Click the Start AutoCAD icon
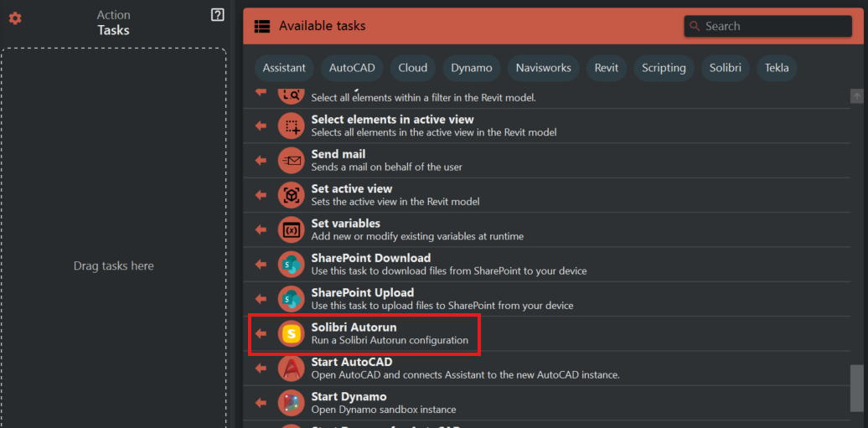This screenshot has width=868, height=428. point(292,369)
